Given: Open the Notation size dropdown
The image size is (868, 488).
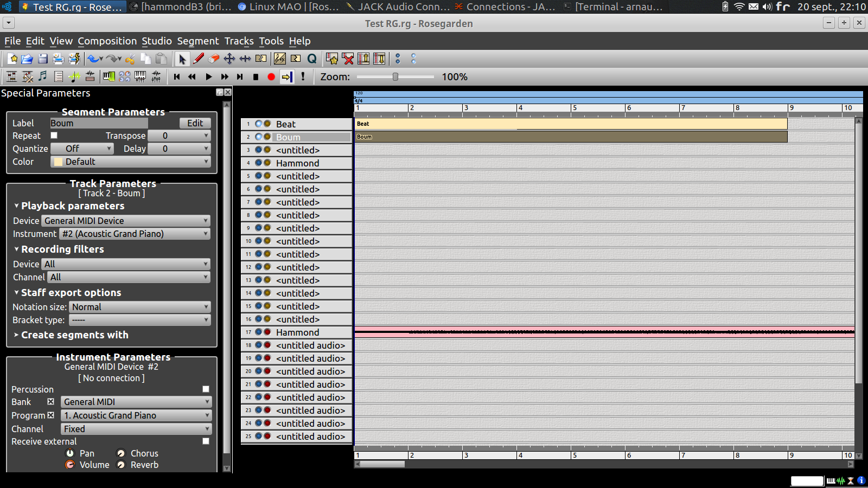Looking at the screenshot, I should click(x=140, y=307).
